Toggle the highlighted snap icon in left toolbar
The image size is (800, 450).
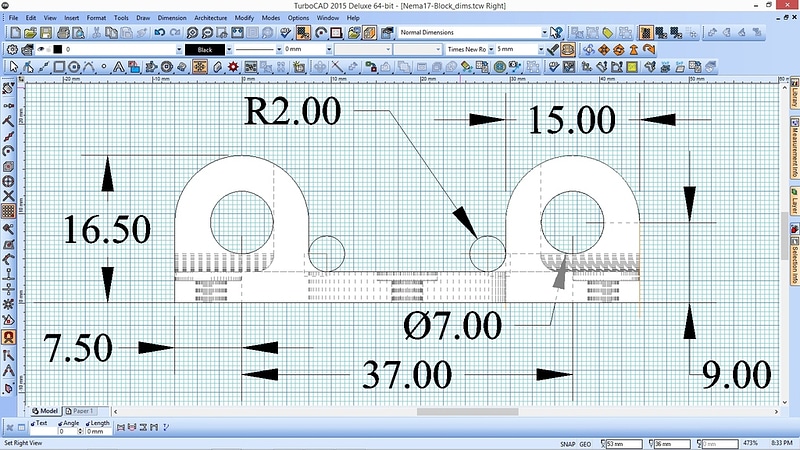[8, 337]
